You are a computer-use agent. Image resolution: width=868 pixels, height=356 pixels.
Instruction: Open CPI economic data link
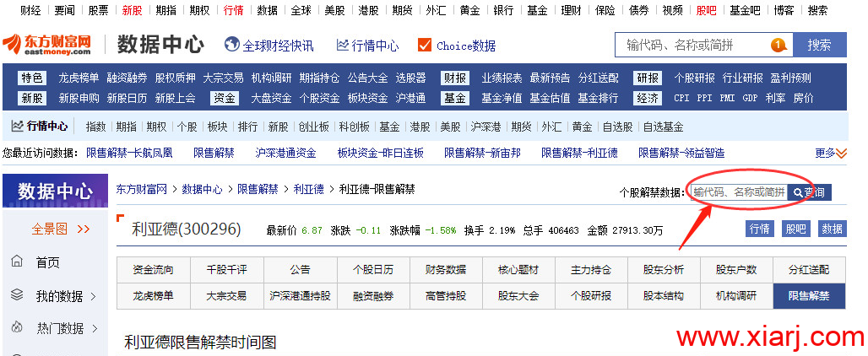681,99
